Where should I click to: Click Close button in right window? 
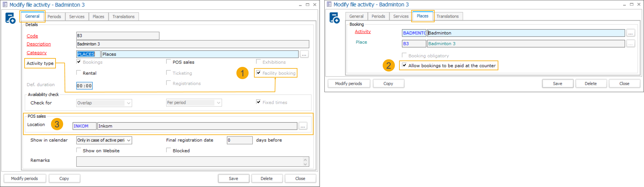pyautogui.click(x=624, y=84)
